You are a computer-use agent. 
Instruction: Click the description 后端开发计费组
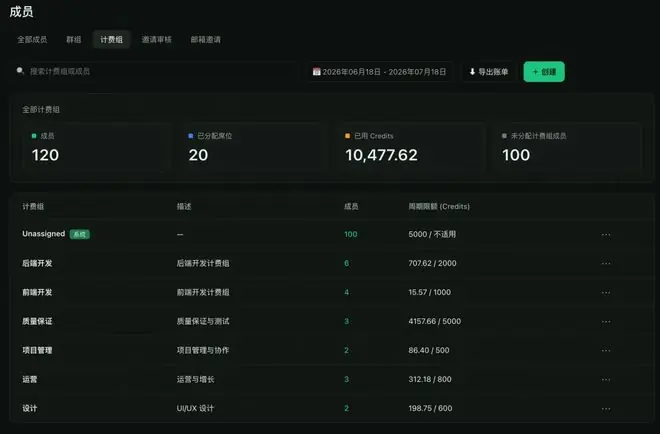(x=203, y=264)
